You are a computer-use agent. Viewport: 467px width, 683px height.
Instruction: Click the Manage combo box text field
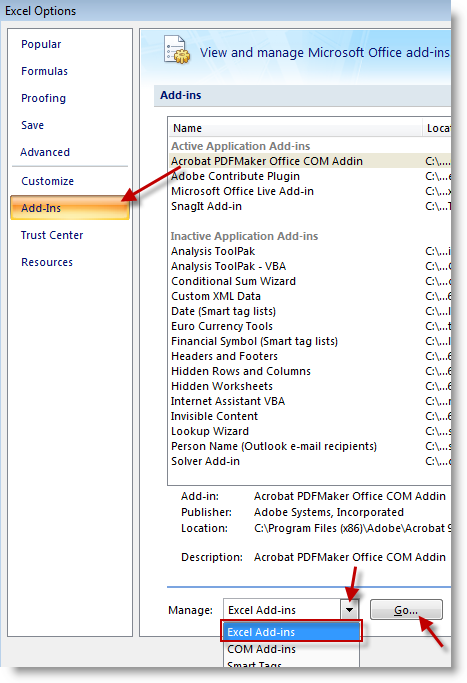click(282, 610)
